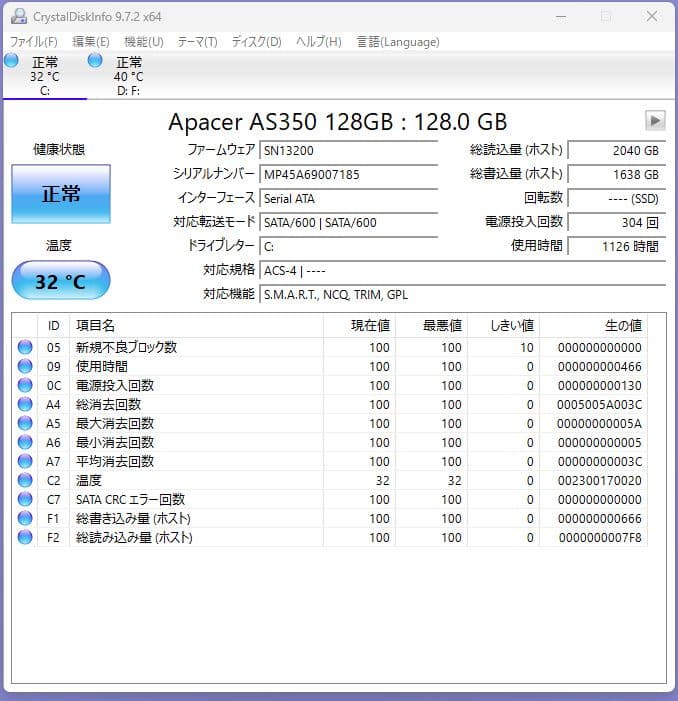
Task: Click total host reads value 2040 GB
Action: (x=616, y=151)
